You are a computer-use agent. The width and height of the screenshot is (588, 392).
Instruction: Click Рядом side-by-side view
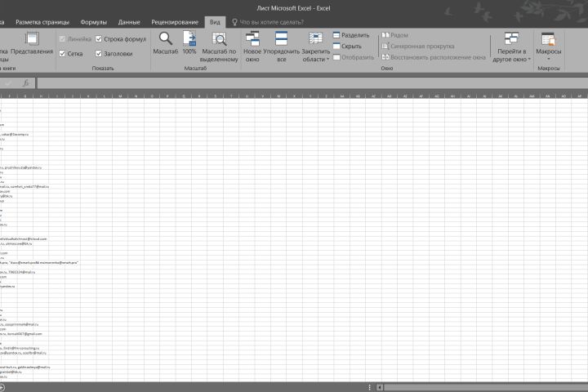click(x=395, y=35)
